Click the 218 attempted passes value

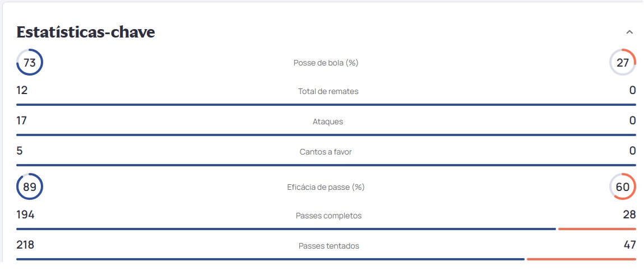pyautogui.click(x=25, y=245)
